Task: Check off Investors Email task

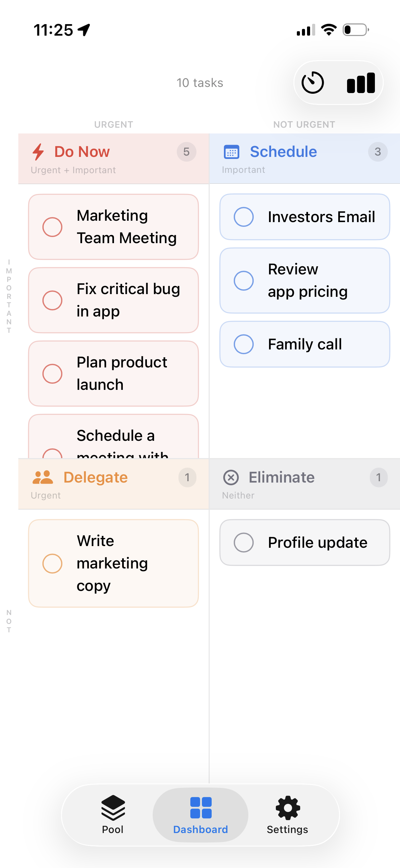Action: click(x=244, y=217)
